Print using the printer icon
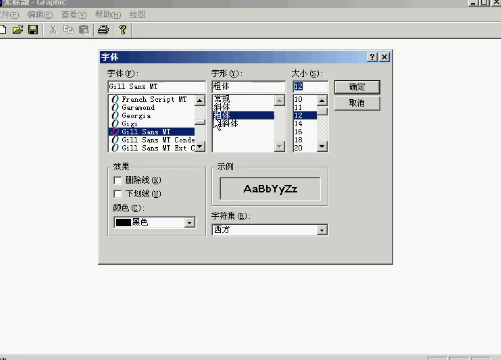The height and width of the screenshot is (360, 501). (x=103, y=30)
